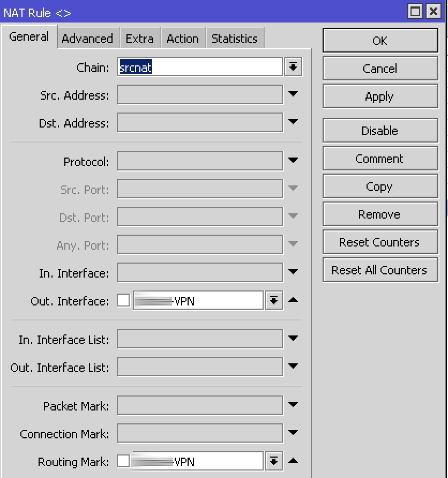This screenshot has width=448, height=478.
Task: Open the Protocol dropdown
Action: pyautogui.click(x=293, y=161)
